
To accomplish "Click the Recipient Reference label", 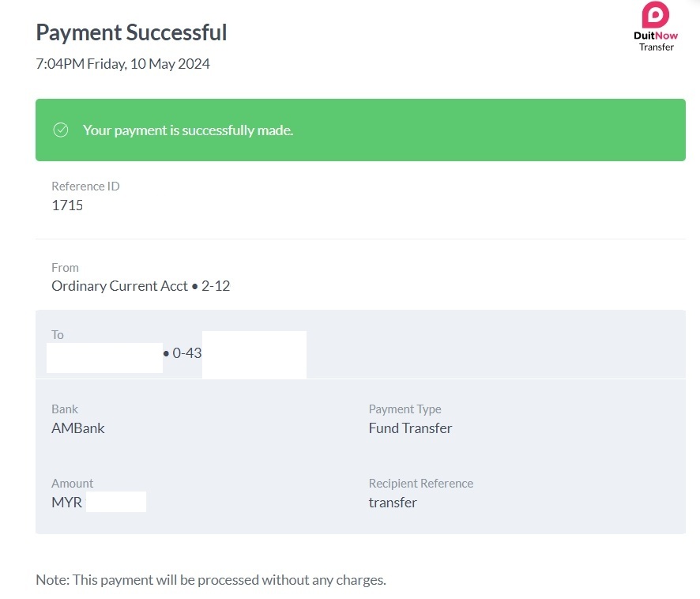I will pos(420,484).
